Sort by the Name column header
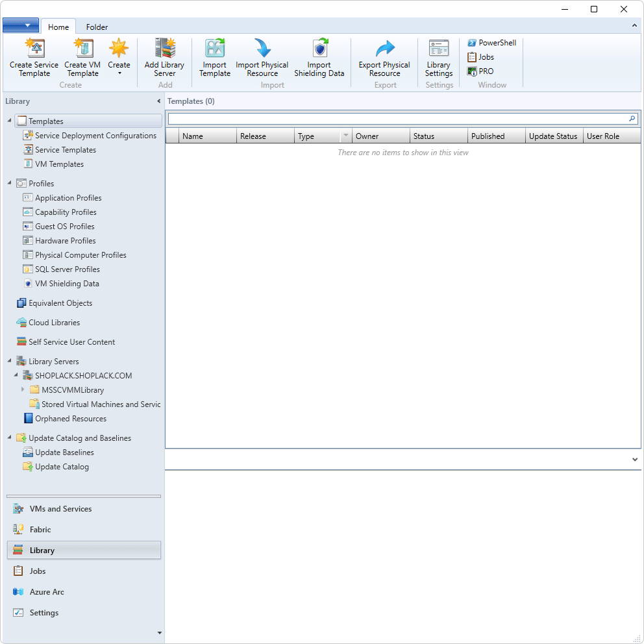 click(x=208, y=136)
